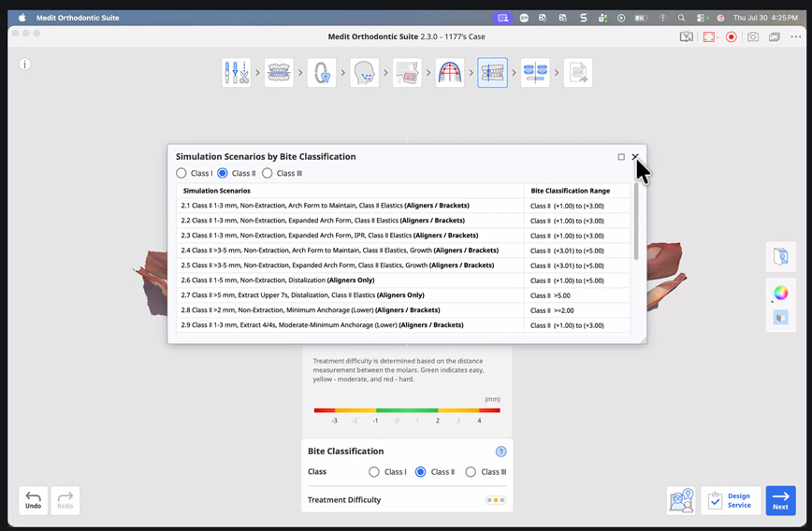Open the three-dot more options menu
This screenshot has width=812, height=531.
click(x=796, y=36)
